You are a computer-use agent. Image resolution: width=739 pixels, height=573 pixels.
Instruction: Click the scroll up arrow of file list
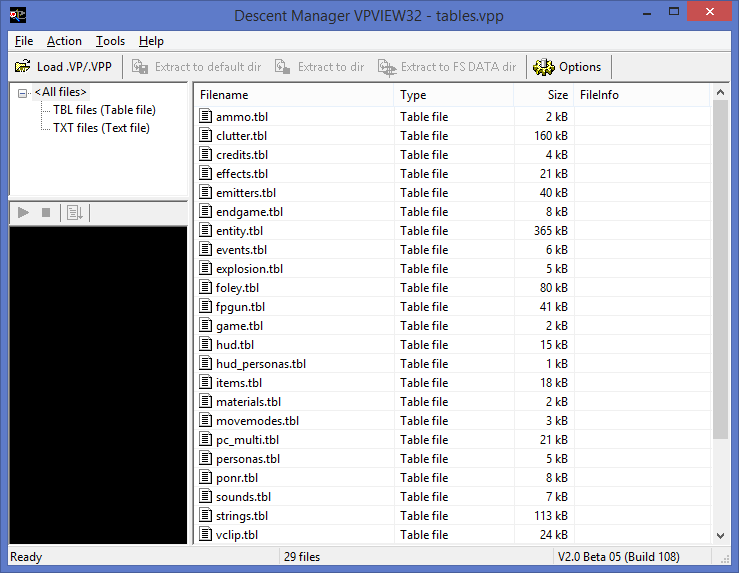[x=720, y=92]
